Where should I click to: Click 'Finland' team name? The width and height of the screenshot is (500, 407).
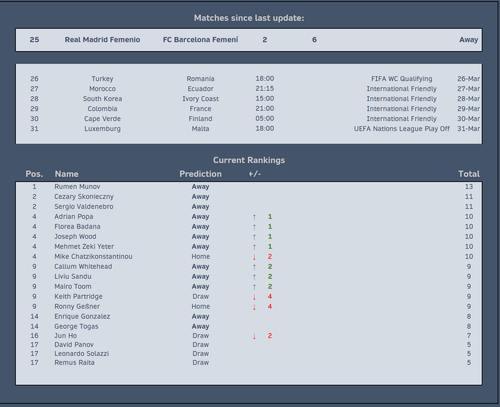(200, 119)
